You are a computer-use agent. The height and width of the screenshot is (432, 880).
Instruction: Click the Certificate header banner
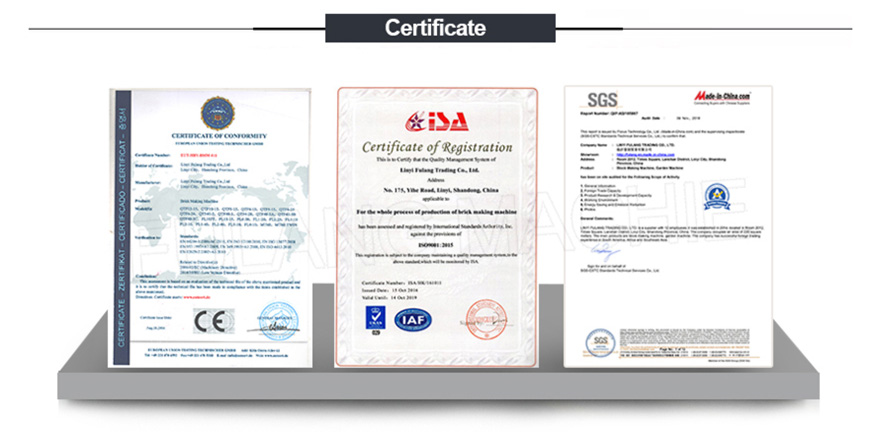(x=440, y=27)
